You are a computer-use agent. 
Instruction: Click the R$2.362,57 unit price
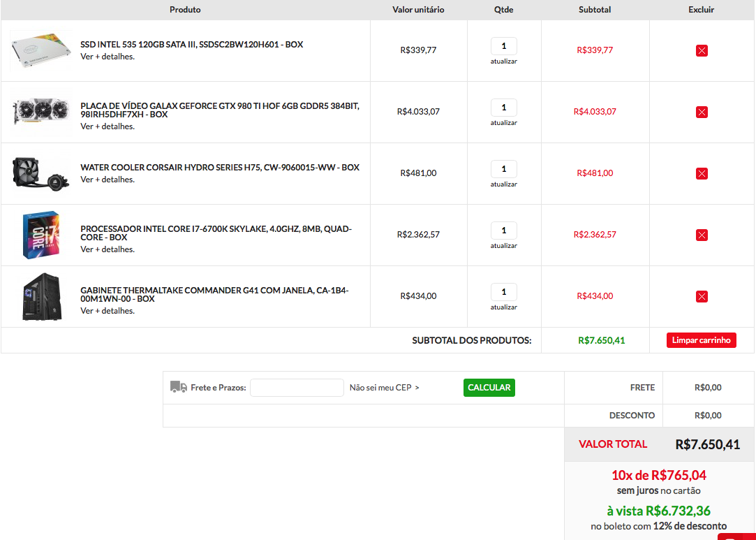coord(419,235)
